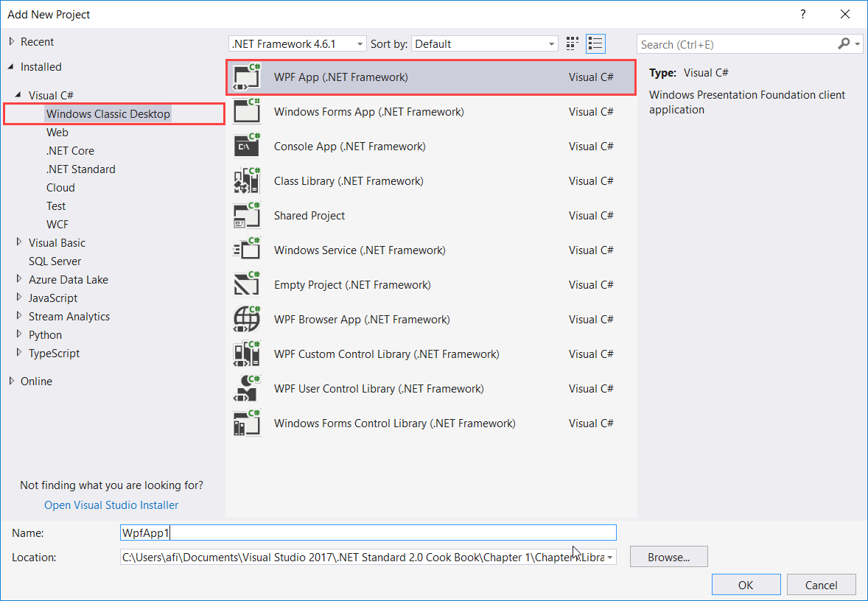Select WPF User Control Library name
This screenshot has height=601, width=868.
coord(379,388)
